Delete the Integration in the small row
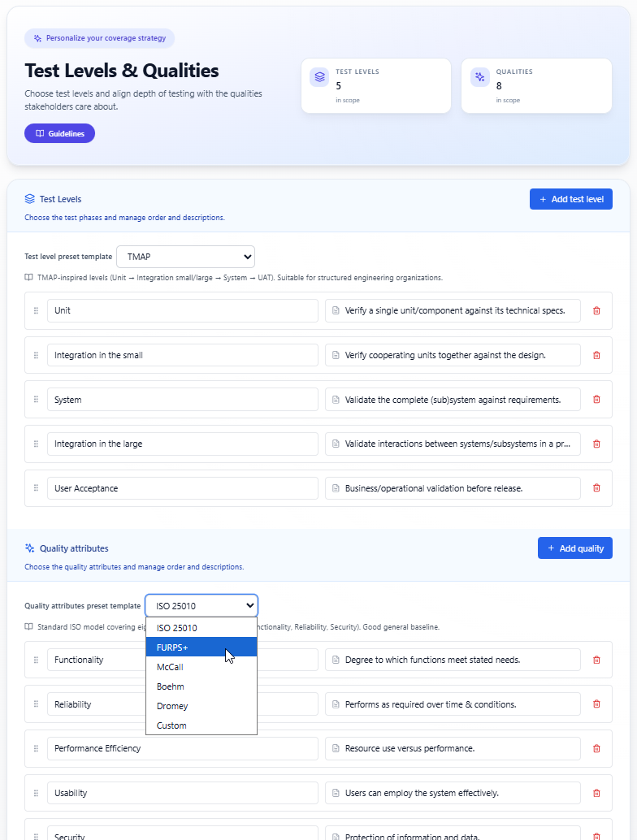 click(596, 355)
